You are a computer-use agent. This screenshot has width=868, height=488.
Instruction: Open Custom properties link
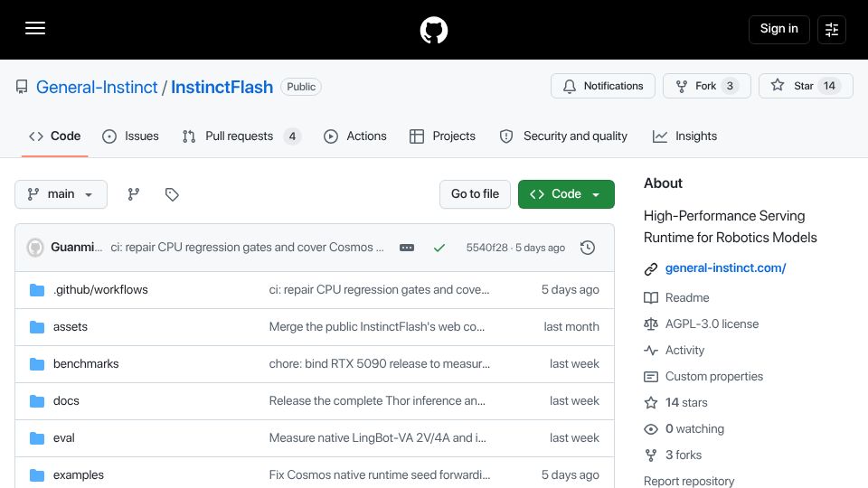click(x=714, y=377)
